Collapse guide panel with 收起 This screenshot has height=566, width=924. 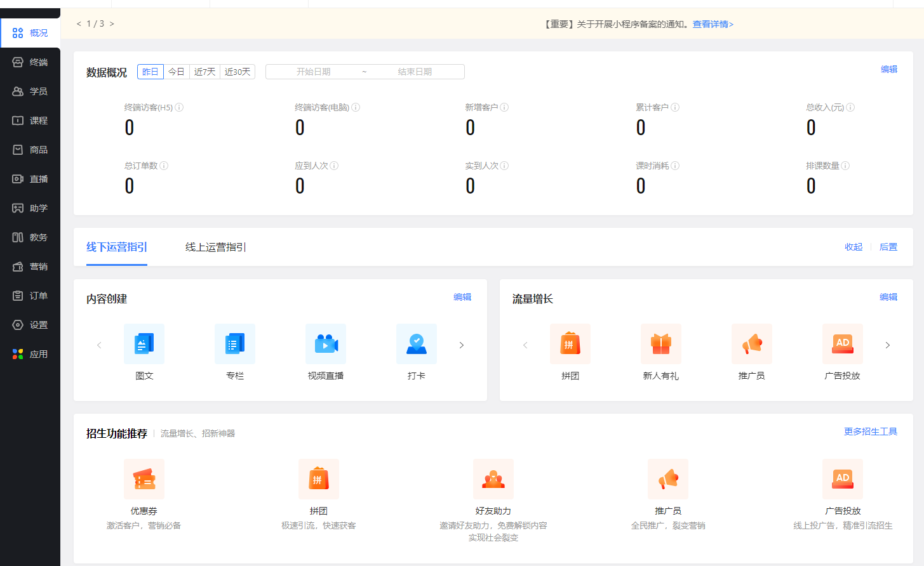[x=854, y=247]
